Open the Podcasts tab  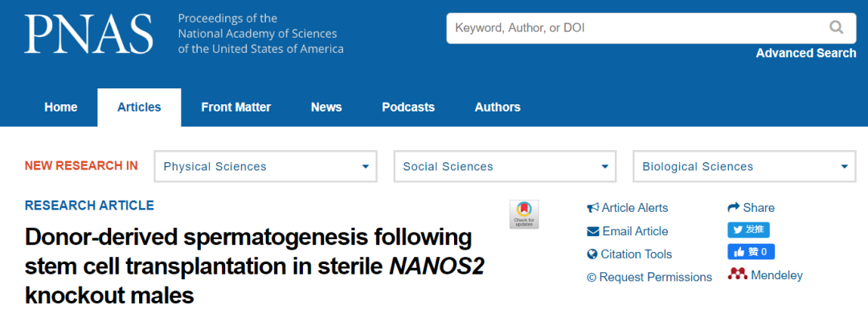click(408, 108)
